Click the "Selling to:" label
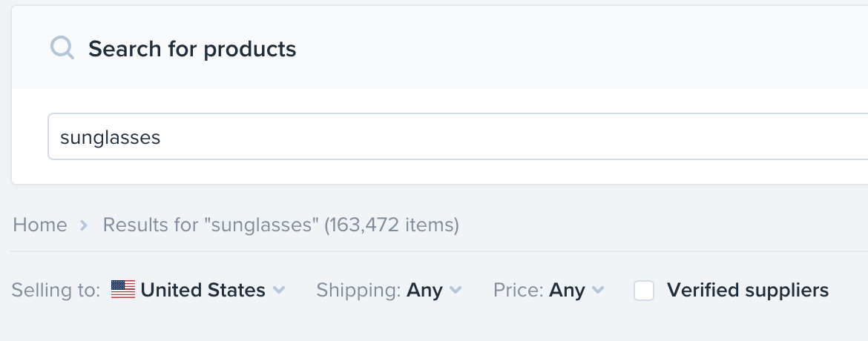 (x=56, y=290)
